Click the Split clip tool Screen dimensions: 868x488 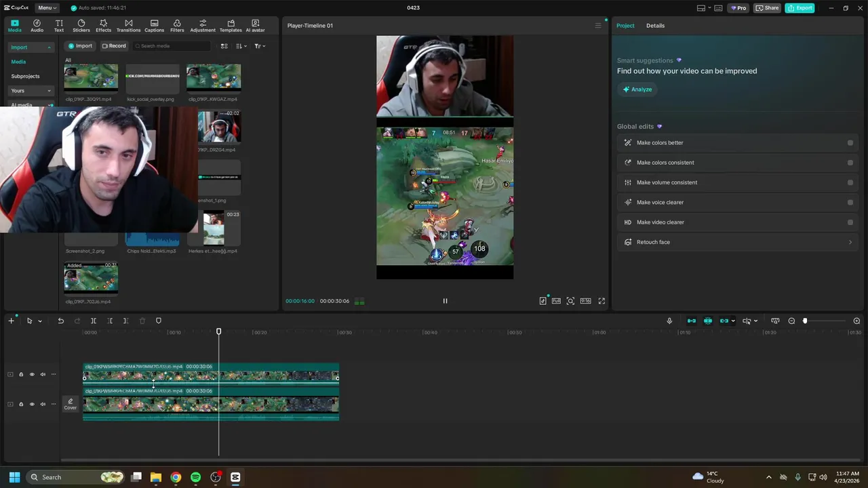(x=94, y=321)
